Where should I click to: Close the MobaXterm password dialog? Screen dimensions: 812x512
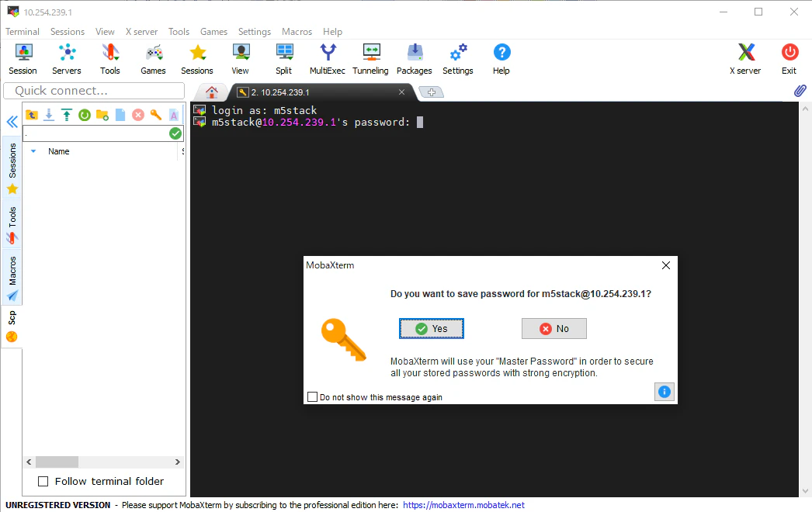666,265
